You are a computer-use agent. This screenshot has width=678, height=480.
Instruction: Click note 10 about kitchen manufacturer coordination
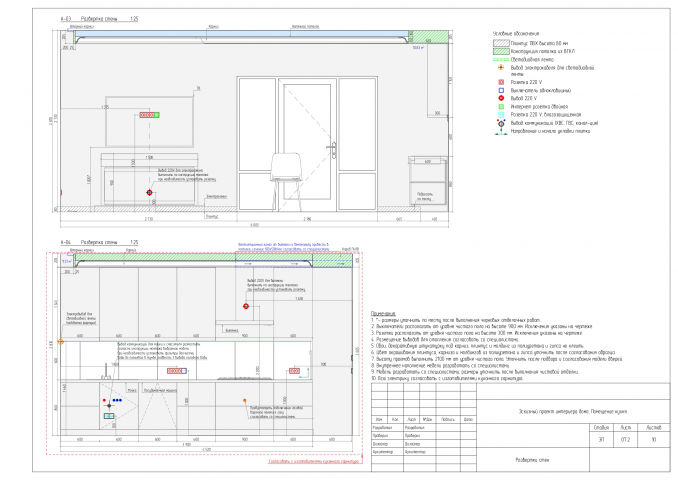[447, 378]
